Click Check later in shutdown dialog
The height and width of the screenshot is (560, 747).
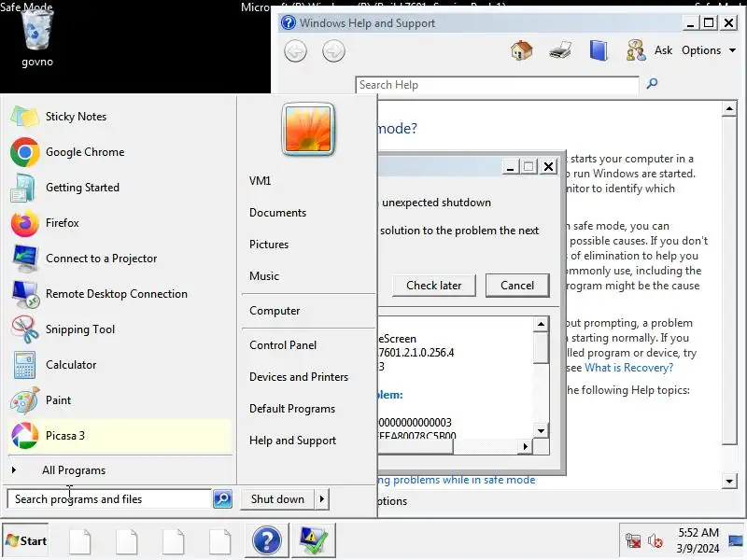(x=433, y=286)
